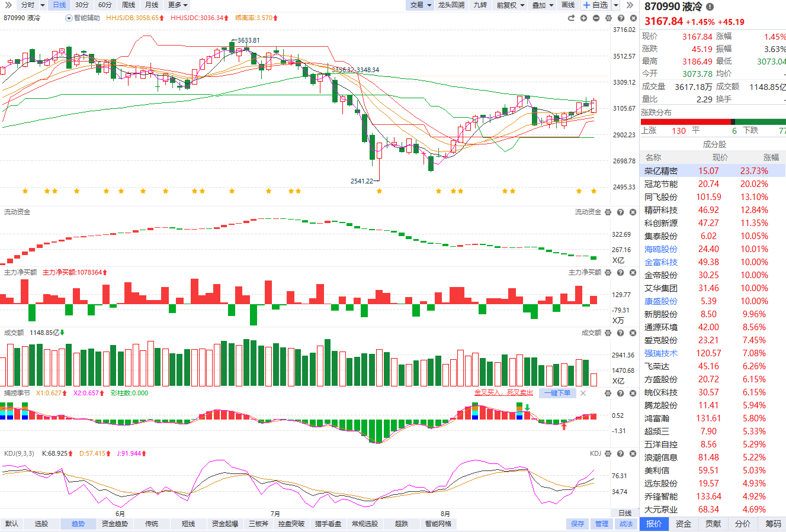
Task: Close the 流动资金 indicator panel
Action: [633, 212]
